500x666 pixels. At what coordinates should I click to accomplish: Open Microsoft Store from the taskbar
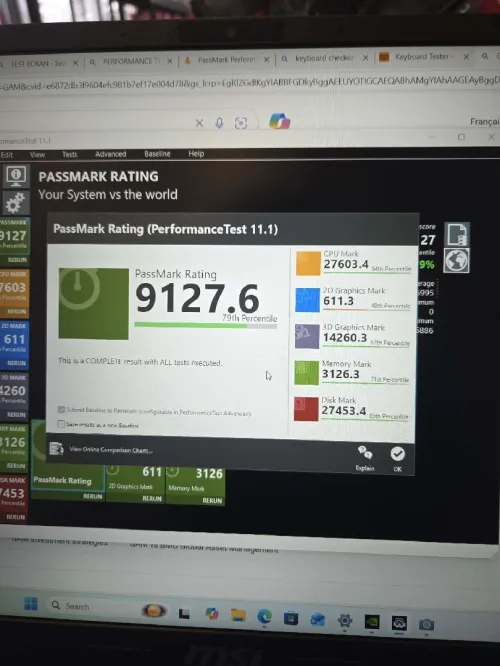(291, 618)
